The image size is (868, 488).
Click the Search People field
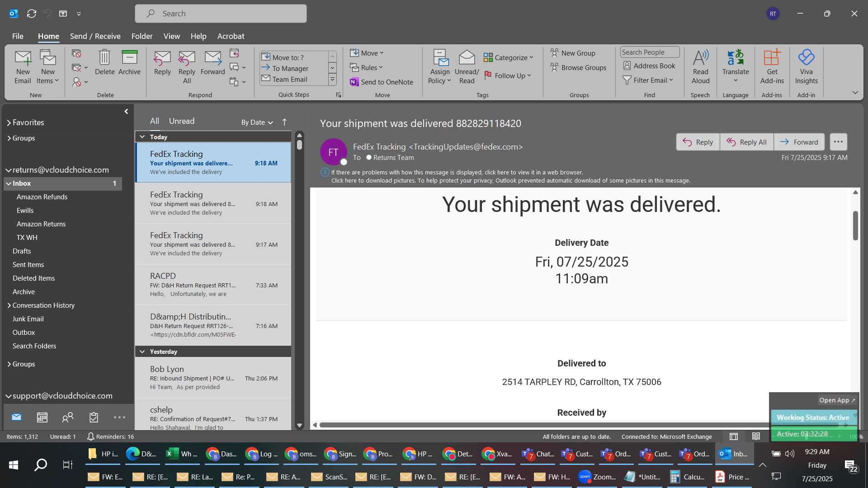click(650, 52)
